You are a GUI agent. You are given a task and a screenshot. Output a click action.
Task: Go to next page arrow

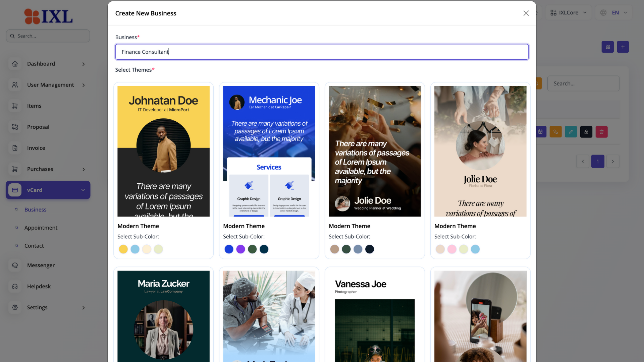coord(613,162)
